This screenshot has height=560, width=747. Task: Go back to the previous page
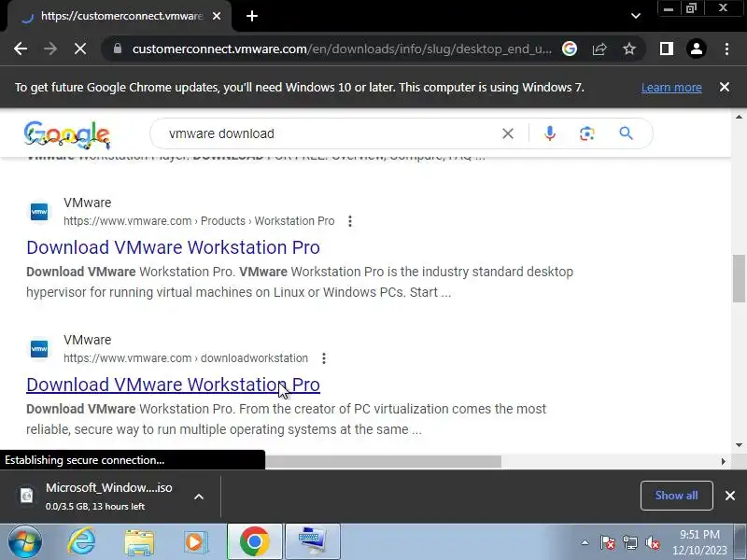(x=21, y=49)
